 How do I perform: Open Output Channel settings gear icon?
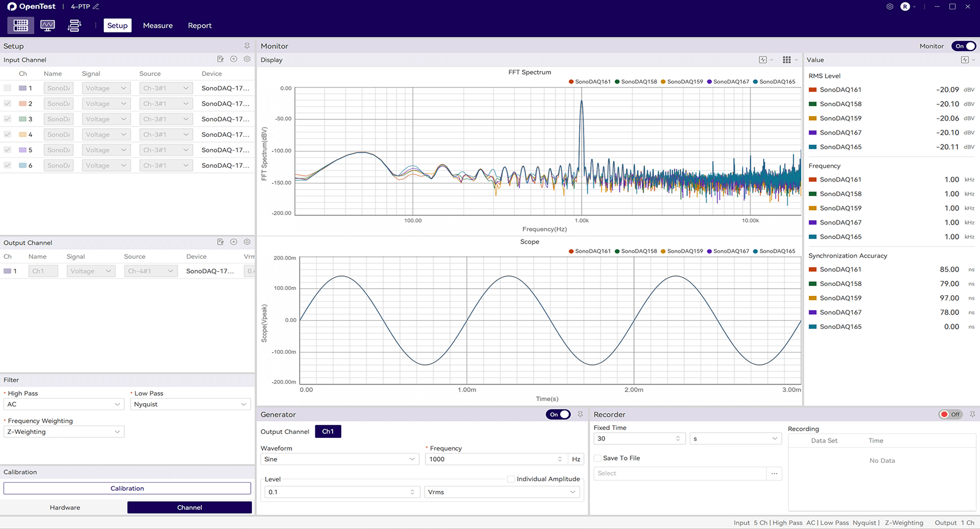[247, 242]
